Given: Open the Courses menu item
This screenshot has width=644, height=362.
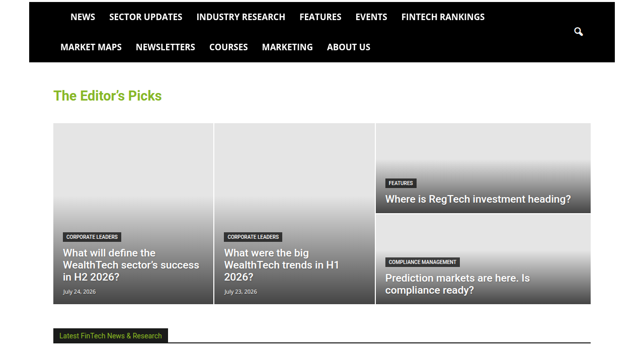Looking at the screenshot, I should (x=228, y=47).
